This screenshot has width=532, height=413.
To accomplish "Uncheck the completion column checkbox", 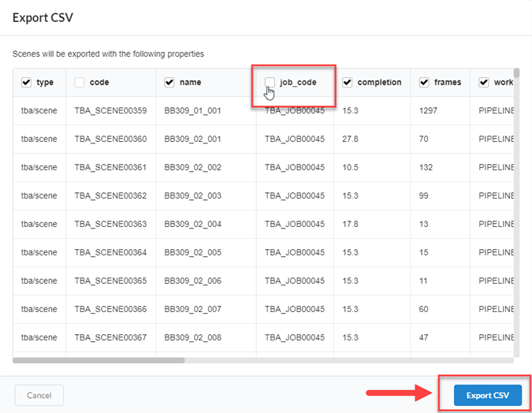I will point(347,82).
